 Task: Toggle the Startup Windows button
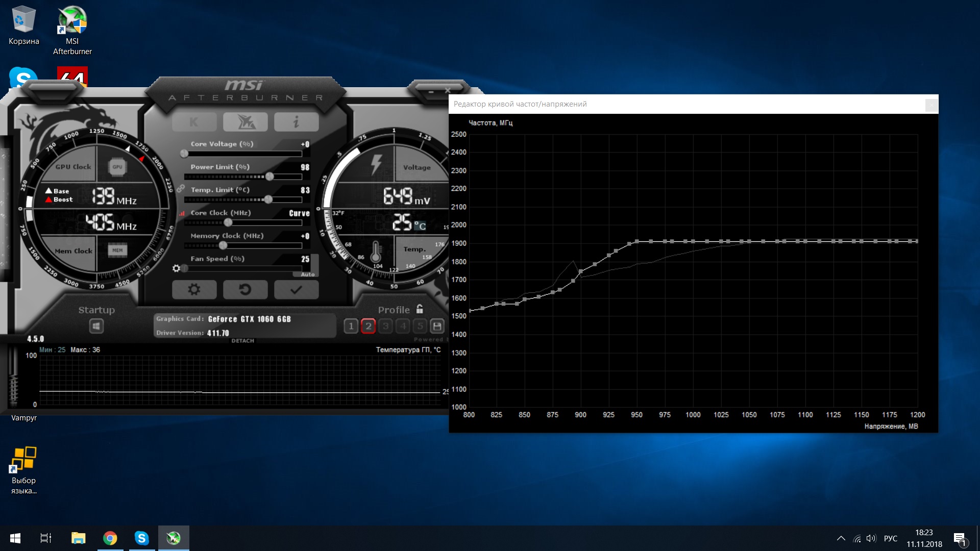point(96,326)
